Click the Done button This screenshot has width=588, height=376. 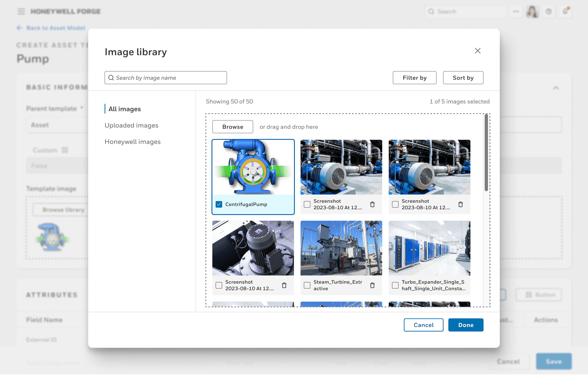(465, 325)
